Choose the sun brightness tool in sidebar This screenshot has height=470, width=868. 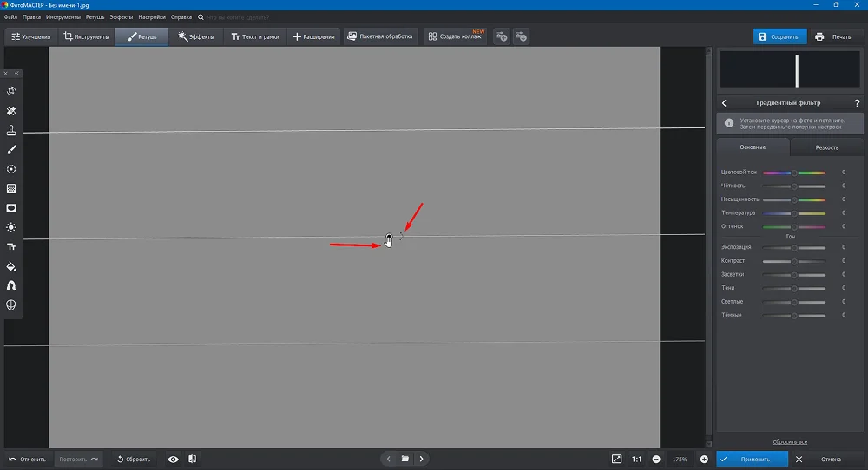(11, 227)
